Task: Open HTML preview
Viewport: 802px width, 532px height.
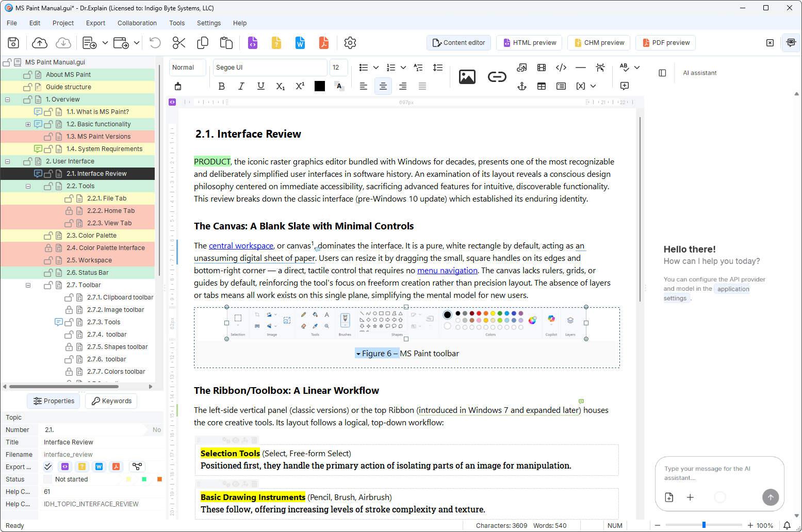Action: [530, 43]
